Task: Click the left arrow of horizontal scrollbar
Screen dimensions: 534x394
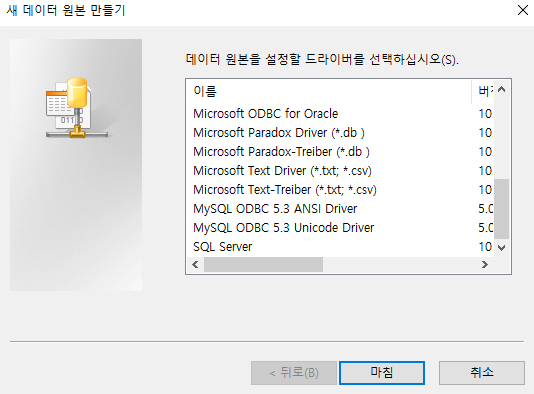Action: point(195,265)
